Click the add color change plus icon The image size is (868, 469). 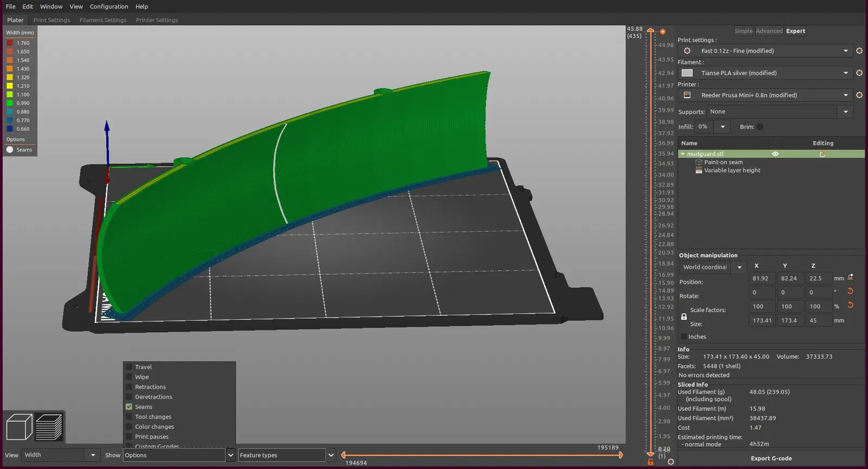662,31
